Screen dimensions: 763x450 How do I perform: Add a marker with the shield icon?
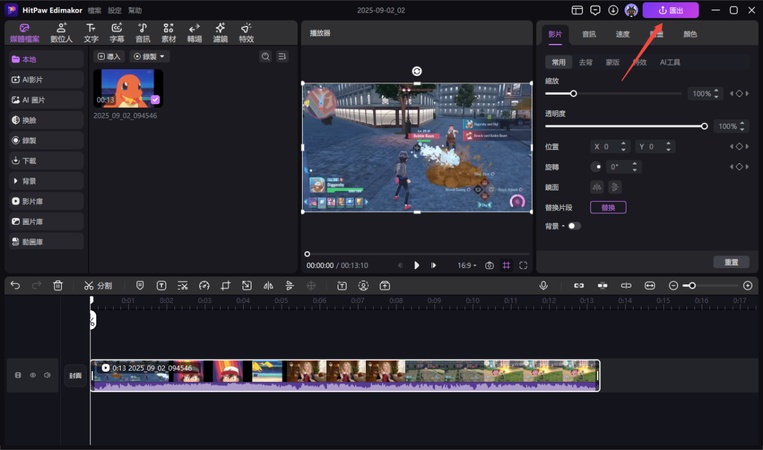point(140,286)
